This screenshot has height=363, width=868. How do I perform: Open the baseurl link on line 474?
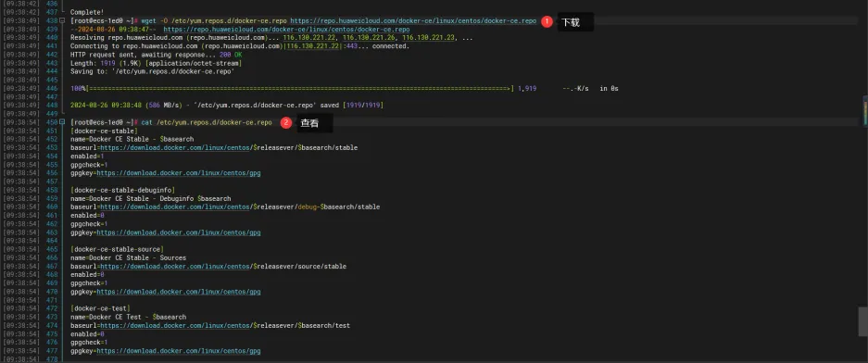point(175,325)
